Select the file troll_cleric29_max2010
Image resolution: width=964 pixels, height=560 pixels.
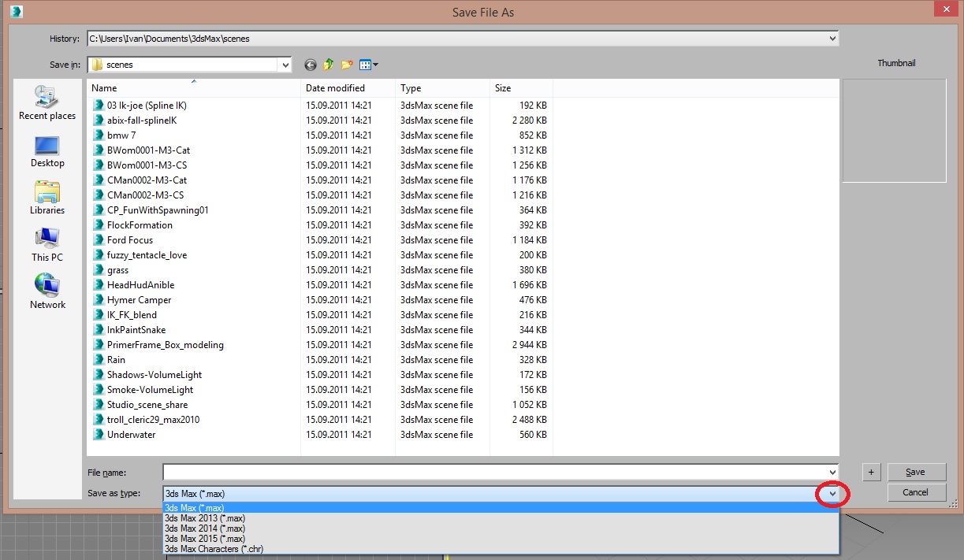[x=153, y=420]
